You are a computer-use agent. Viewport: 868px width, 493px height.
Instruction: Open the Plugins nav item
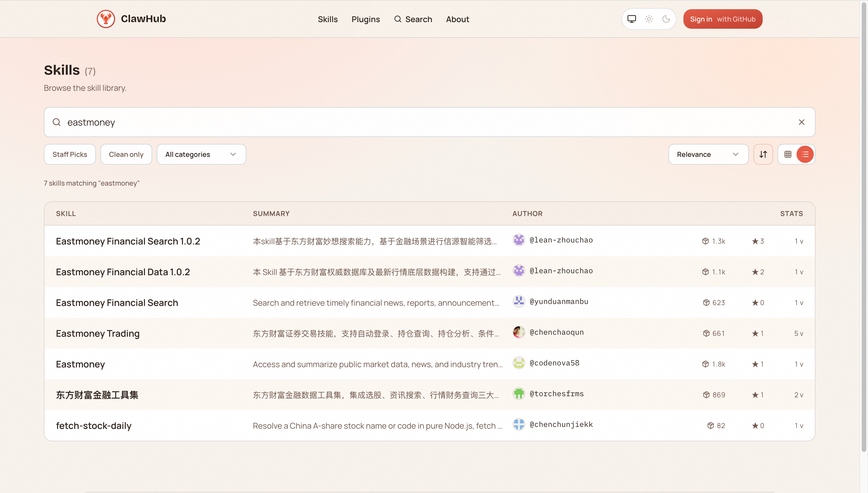pyautogui.click(x=366, y=19)
